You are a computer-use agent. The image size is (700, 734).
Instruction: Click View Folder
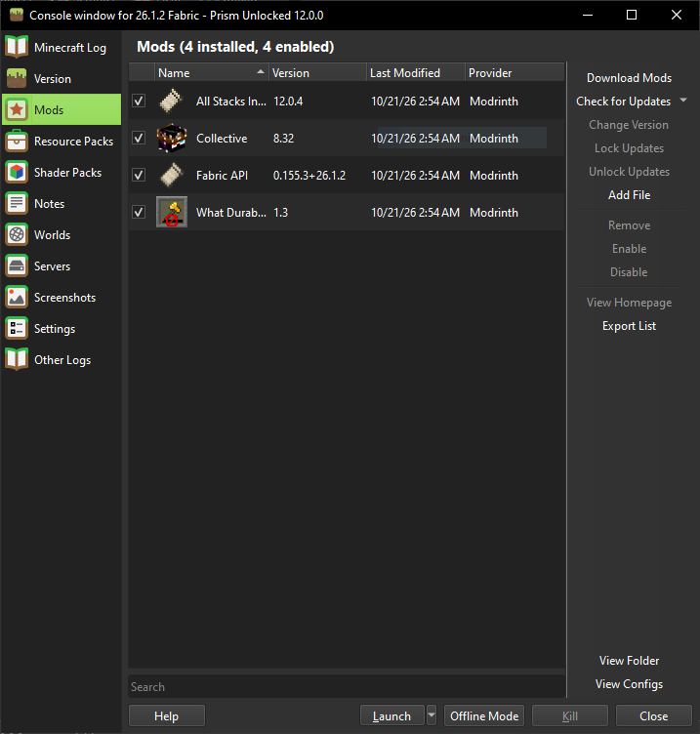pos(629,661)
